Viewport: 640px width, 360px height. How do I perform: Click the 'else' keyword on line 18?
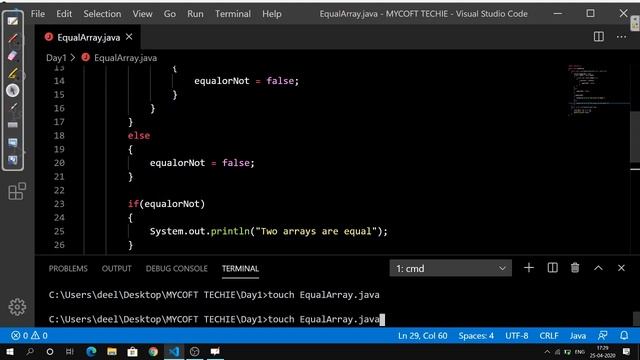click(139, 136)
